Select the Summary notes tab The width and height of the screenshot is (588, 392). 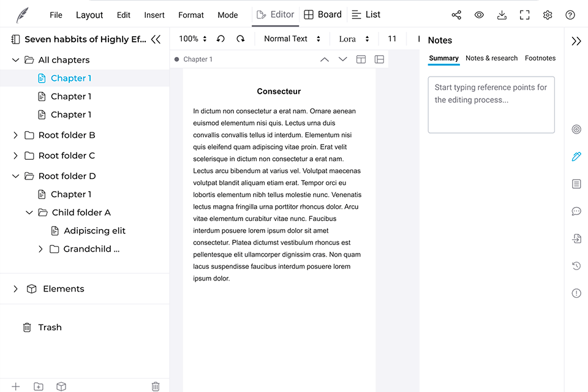pos(443,58)
